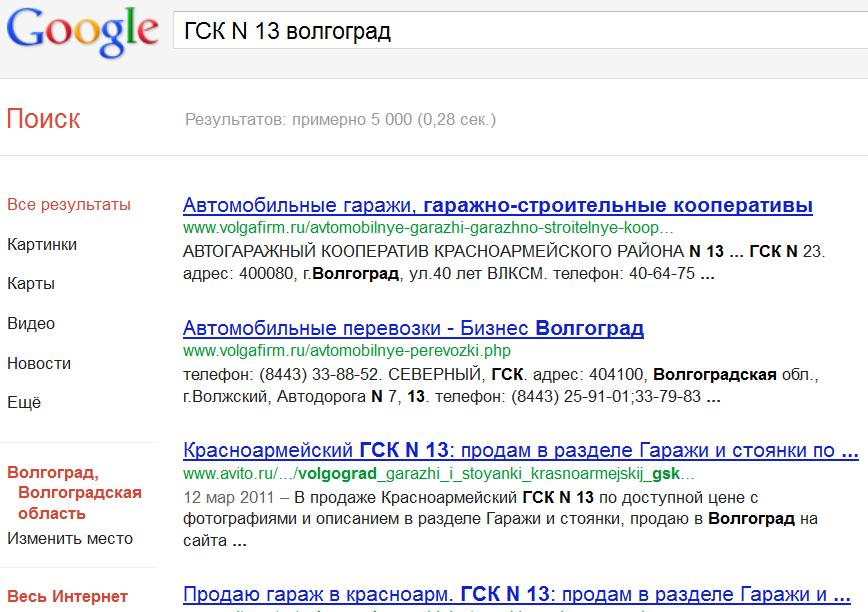Click the volgafirm.ru avtomobilnye-garazhi green URL
Screen dimensions: 868x612
coord(428,228)
